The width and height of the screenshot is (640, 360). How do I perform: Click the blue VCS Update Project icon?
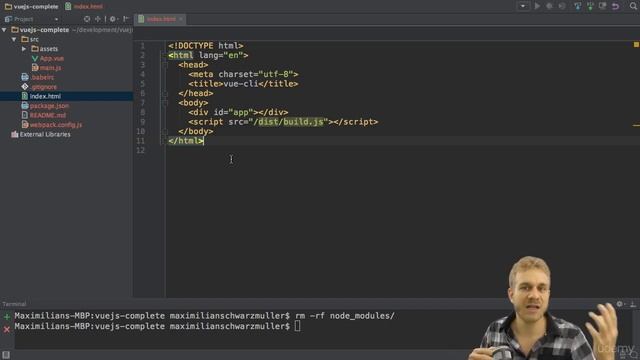[x=578, y=6]
